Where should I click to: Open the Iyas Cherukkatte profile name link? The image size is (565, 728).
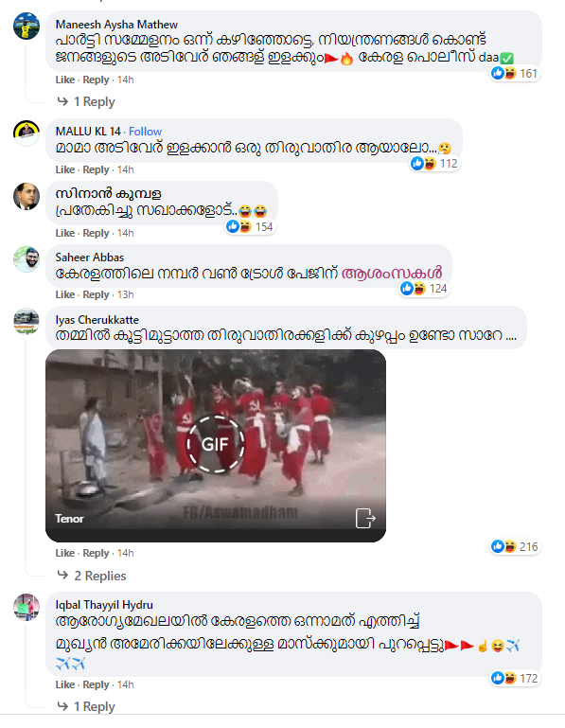[97, 320]
